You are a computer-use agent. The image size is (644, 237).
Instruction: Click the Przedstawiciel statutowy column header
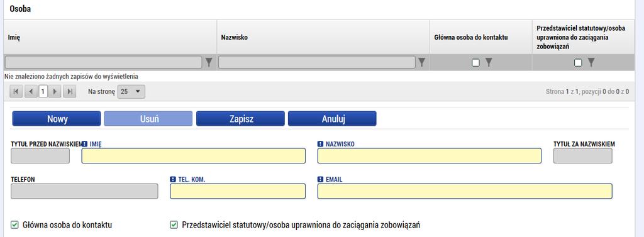[x=580, y=37]
